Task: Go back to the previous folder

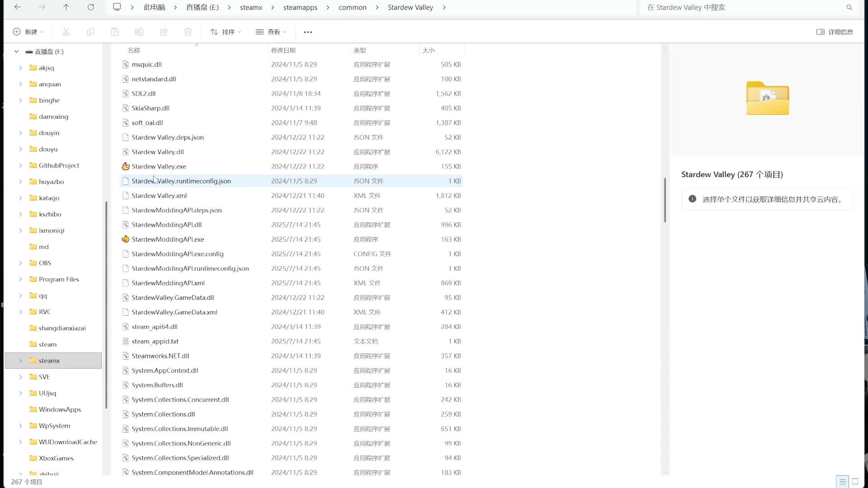Action: [18, 7]
